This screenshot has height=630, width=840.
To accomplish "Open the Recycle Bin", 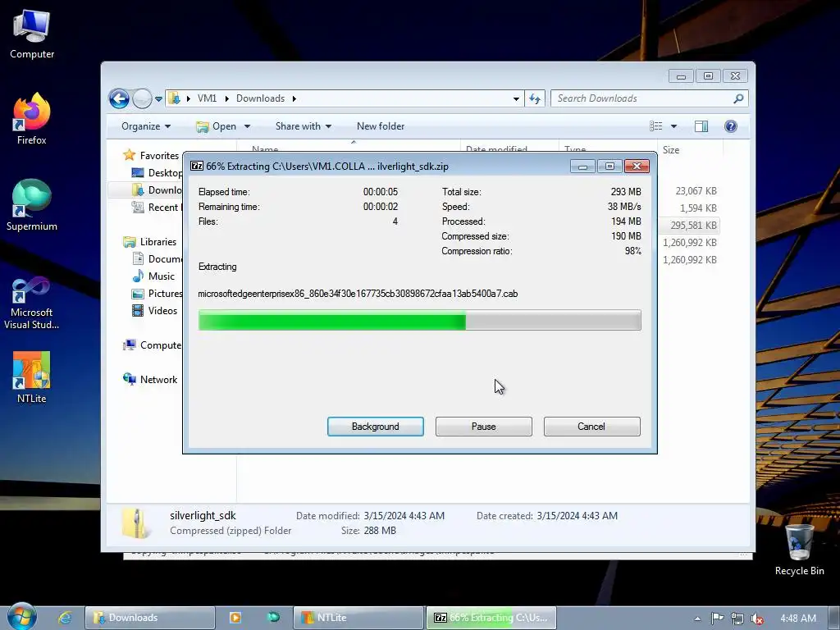I will click(x=799, y=550).
